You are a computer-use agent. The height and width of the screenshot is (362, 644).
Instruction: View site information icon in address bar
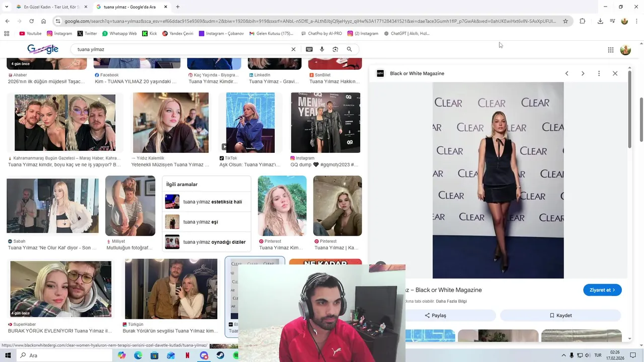click(58, 21)
